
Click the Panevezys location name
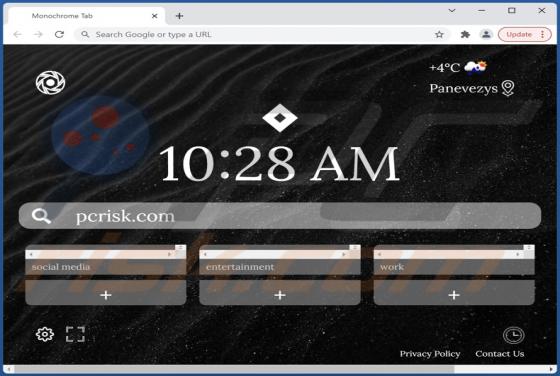pos(463,89)
